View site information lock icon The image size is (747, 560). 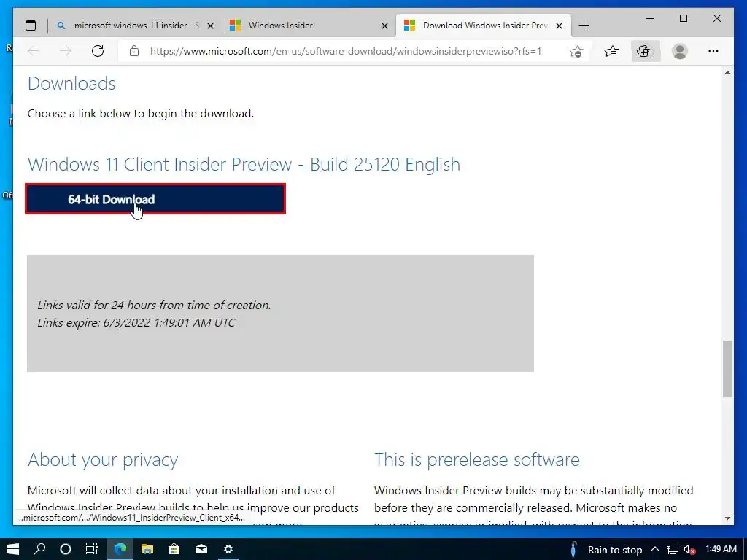134,51
